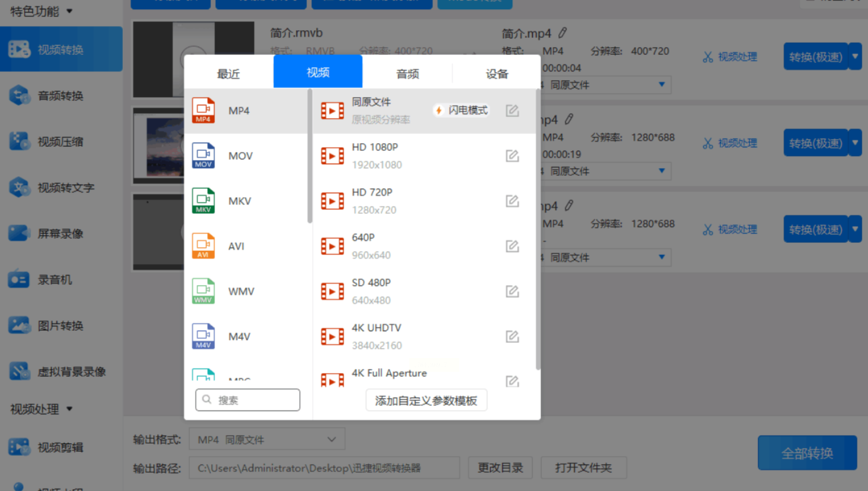868x491 pixels.
Task: Open the 屏幕录像 screen recorder icon
Action: click(19, 233)
